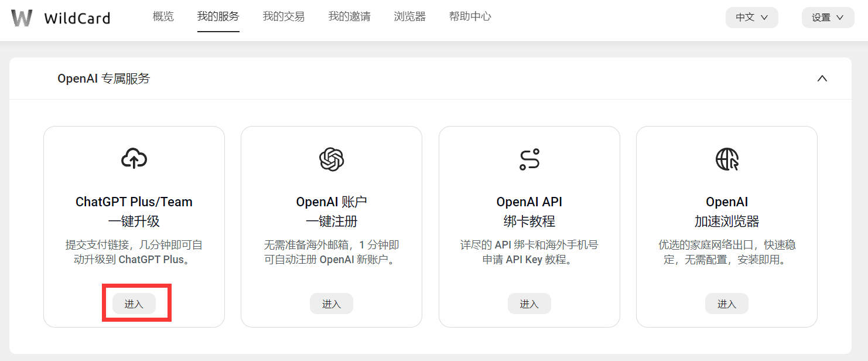
Task: Click the OpenAI API card title
Action: pos(529,202)
